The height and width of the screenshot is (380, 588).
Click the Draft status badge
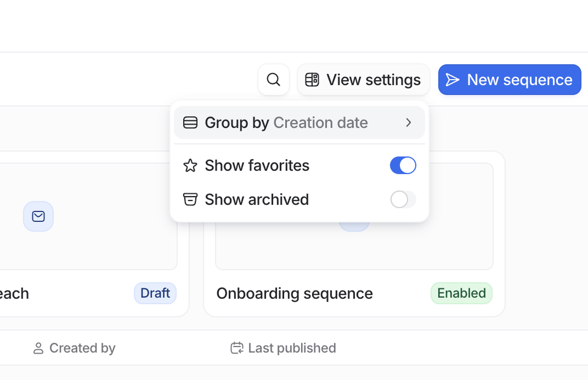(x=155, y=293)
